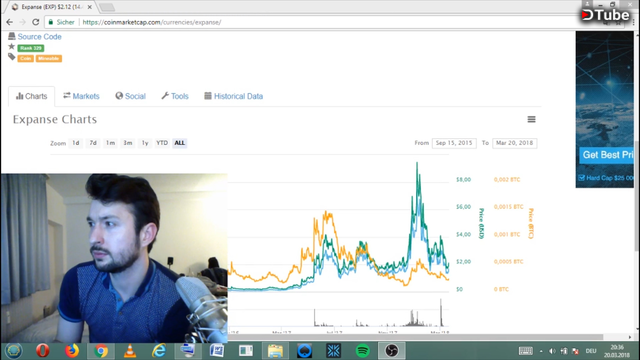Switch to the Tools tab
This screenshot has width=640, height=360.
(175, 96)
